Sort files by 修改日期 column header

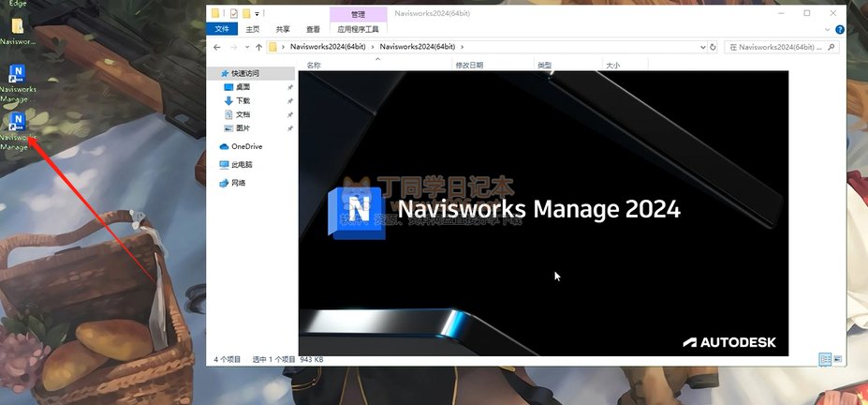[469, 66]
